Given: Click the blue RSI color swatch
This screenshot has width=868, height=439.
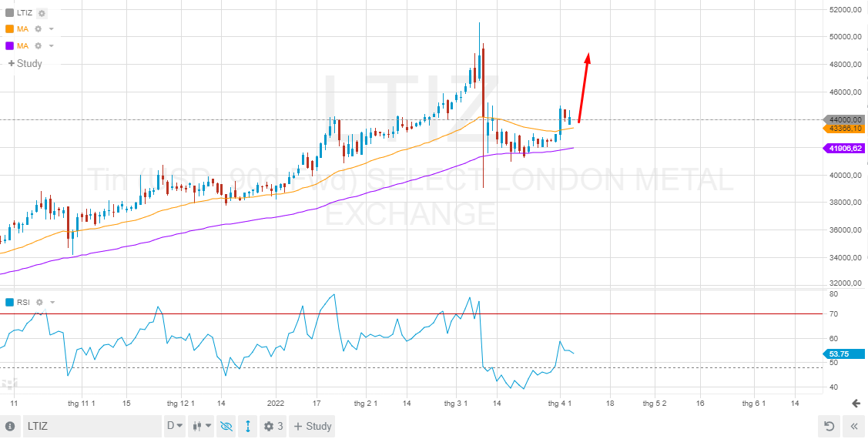Looking at the screenshot, I should (x=9, y=302).
